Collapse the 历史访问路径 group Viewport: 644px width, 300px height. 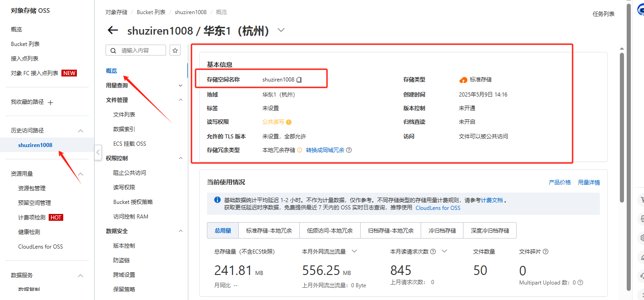click(80, 131)
